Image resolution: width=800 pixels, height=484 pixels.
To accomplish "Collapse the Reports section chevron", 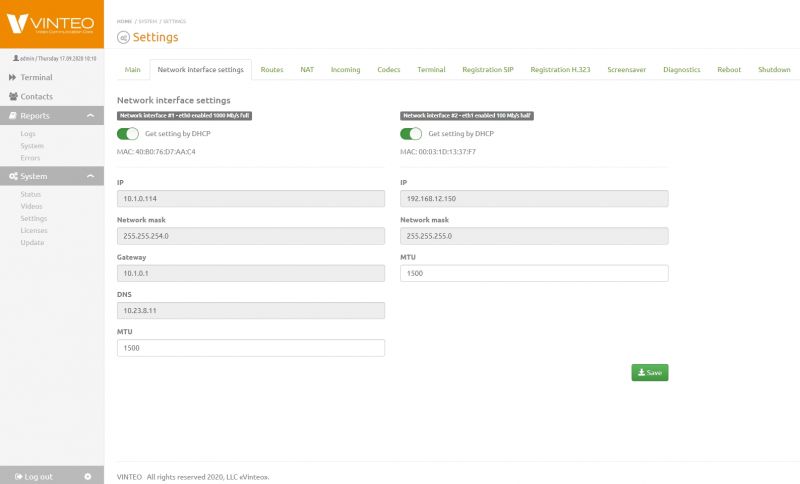I will click(x=90, y=116).
